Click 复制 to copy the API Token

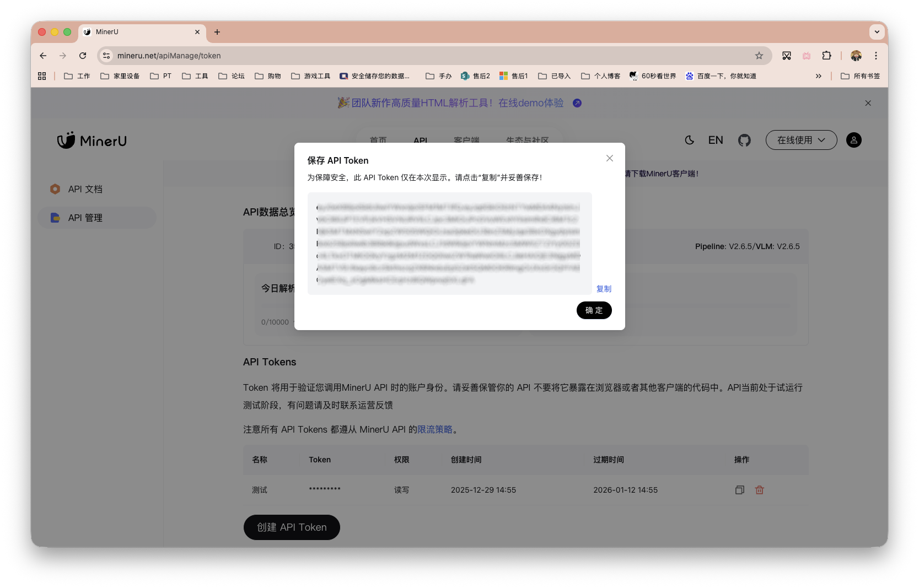[x=604, y=288]
